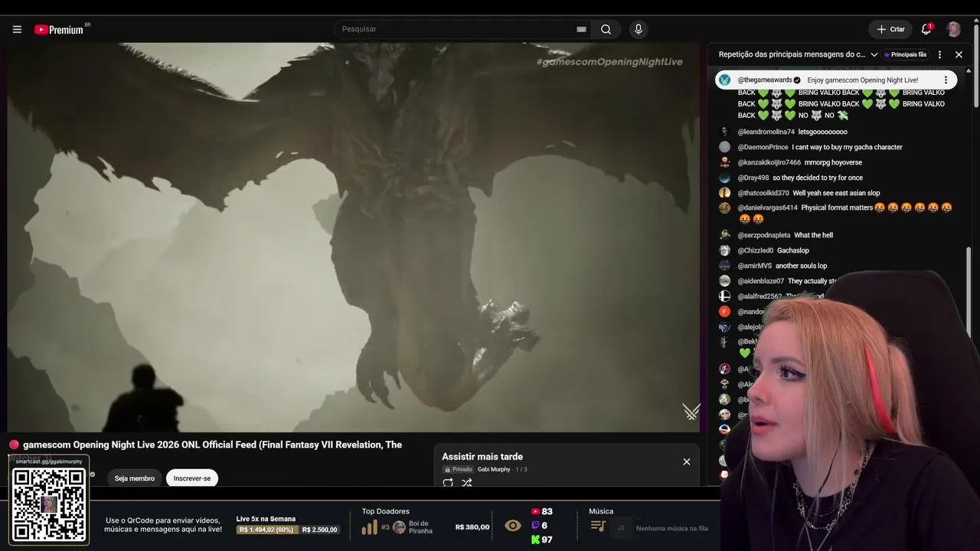Click the avatar beside @kanzakikoijiro7466
The width and height of the screenshot is (980, 551).
(x=724, y=162)
